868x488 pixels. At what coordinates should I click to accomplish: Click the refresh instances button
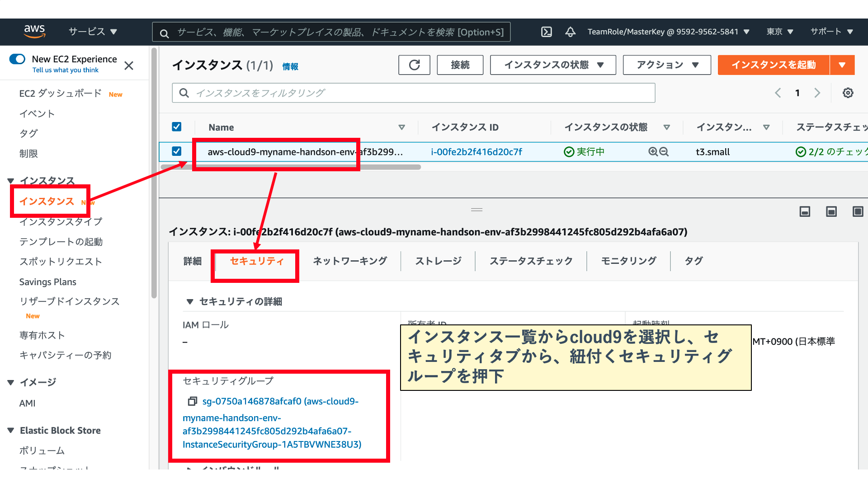pos(414,65)
